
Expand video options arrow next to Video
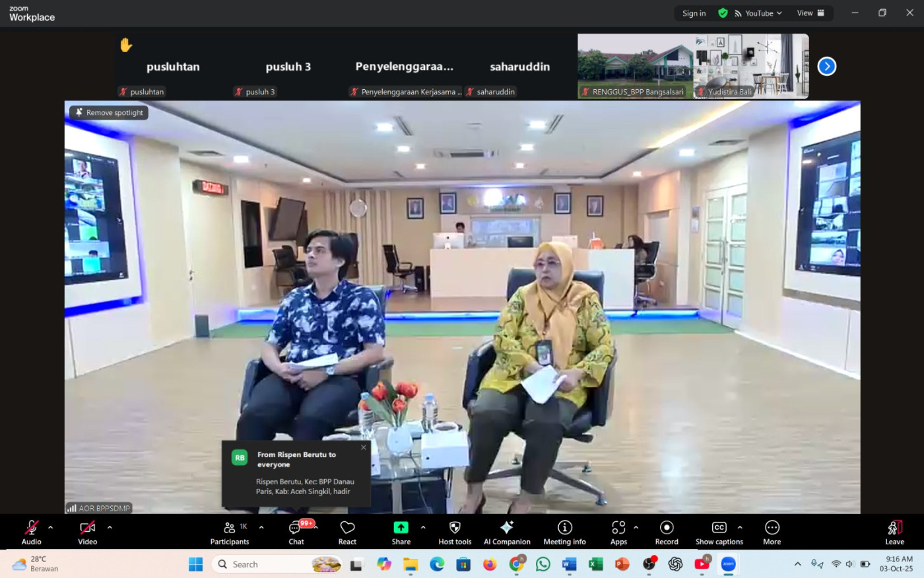(x=110, y=527)
